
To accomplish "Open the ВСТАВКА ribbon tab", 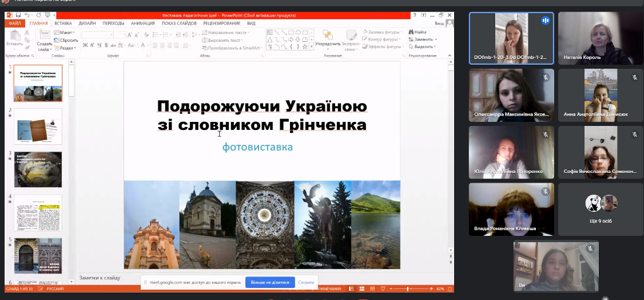I will [x=63, y=23].
